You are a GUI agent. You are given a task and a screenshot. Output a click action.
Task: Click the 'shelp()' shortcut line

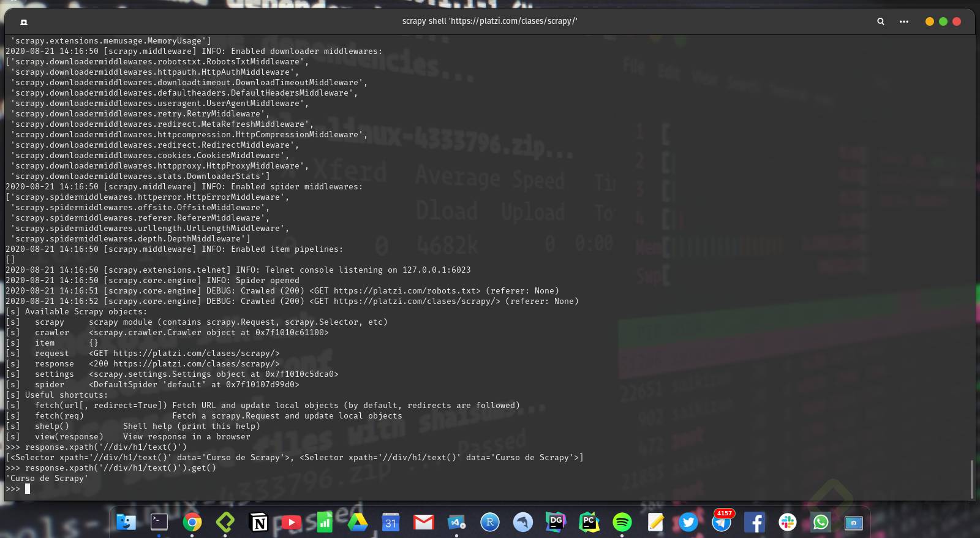[x=133, y=426]
